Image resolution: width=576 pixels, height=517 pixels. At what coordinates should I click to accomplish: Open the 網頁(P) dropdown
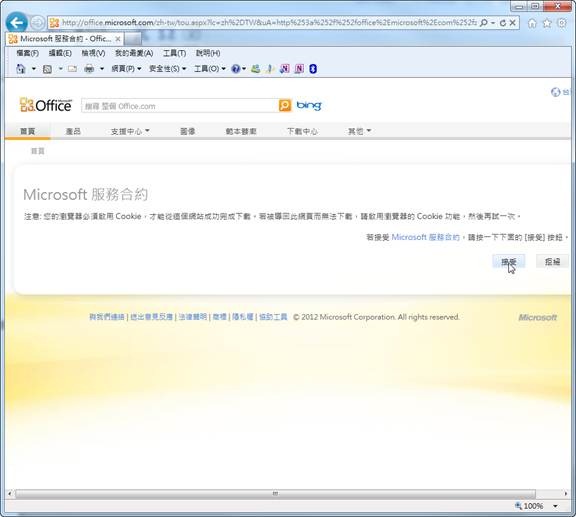126,69
